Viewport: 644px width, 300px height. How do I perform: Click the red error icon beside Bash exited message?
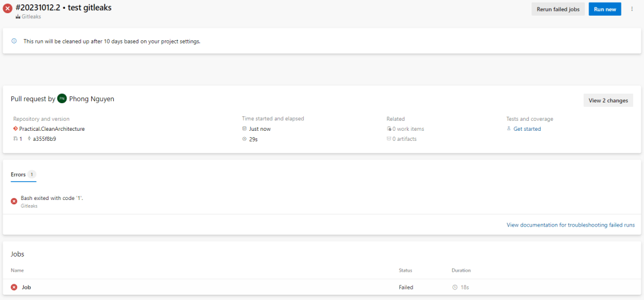point(14,201)
